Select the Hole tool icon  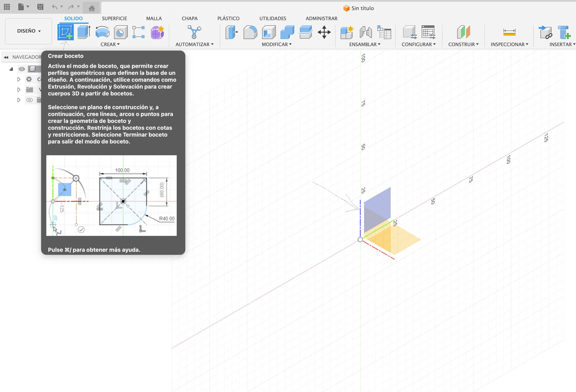point(121,32)
